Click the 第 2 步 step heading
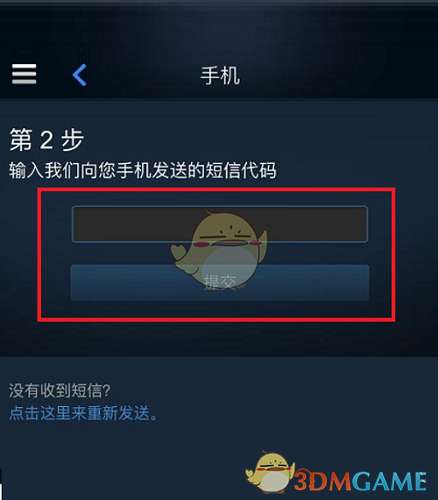 click(47, 140)
